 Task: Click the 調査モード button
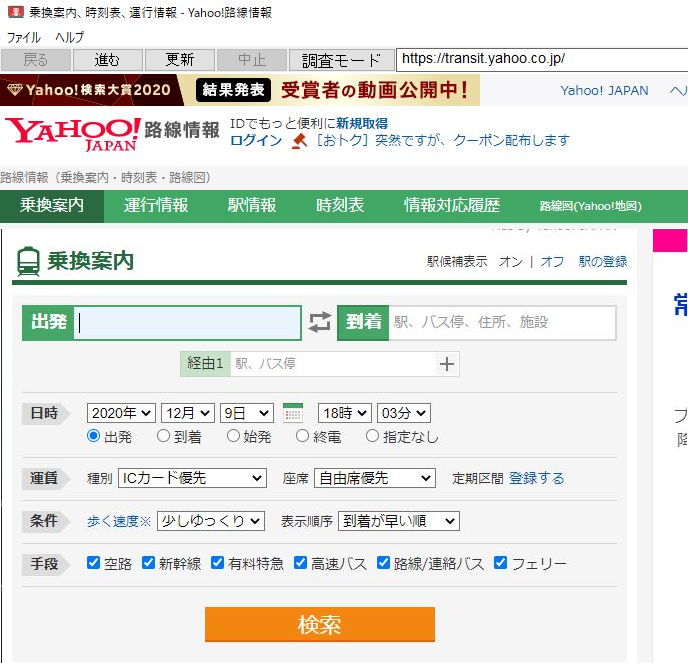tap(341, 60)
